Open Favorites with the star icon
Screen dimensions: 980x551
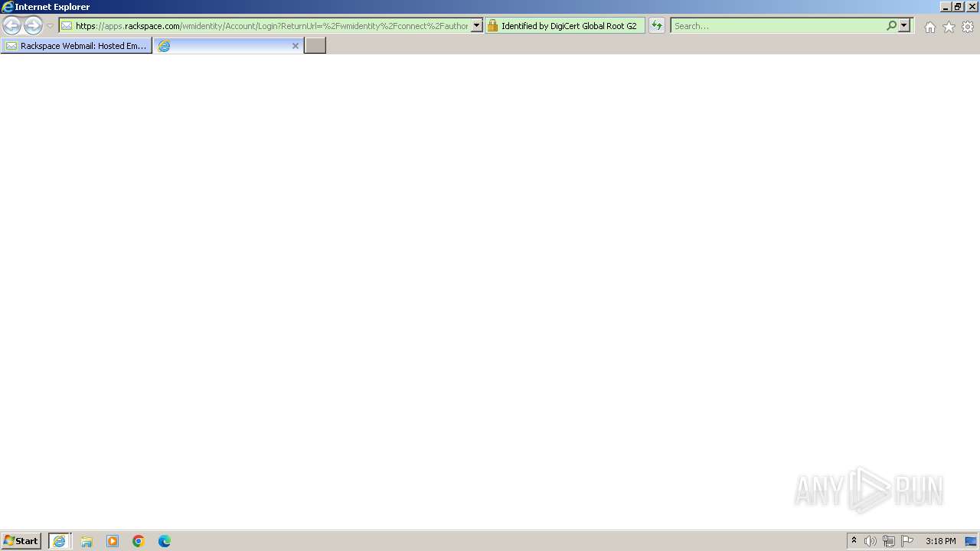[x=949, y=27]
